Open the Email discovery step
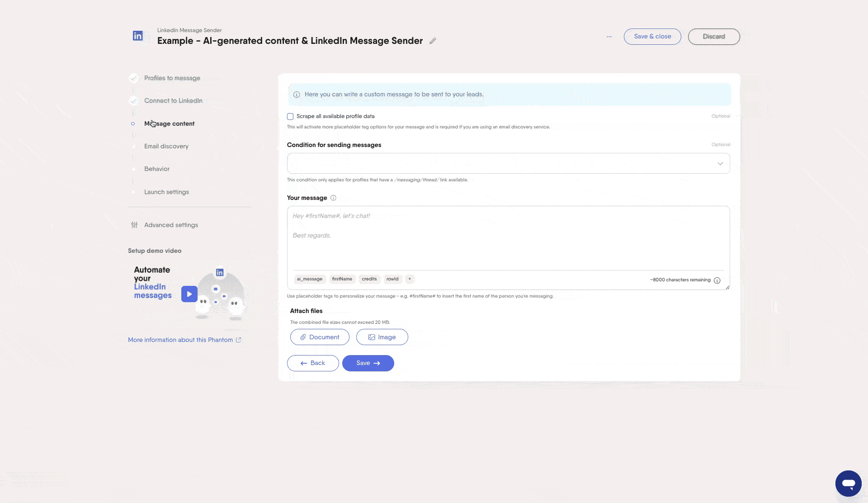Screen dimensions: 868x503 coord(166,146)
